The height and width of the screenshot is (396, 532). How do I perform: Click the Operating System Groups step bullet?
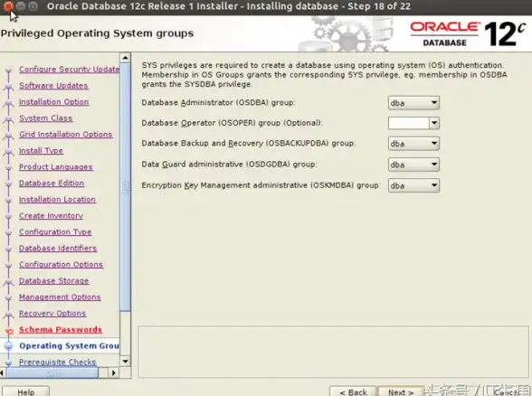9,345
